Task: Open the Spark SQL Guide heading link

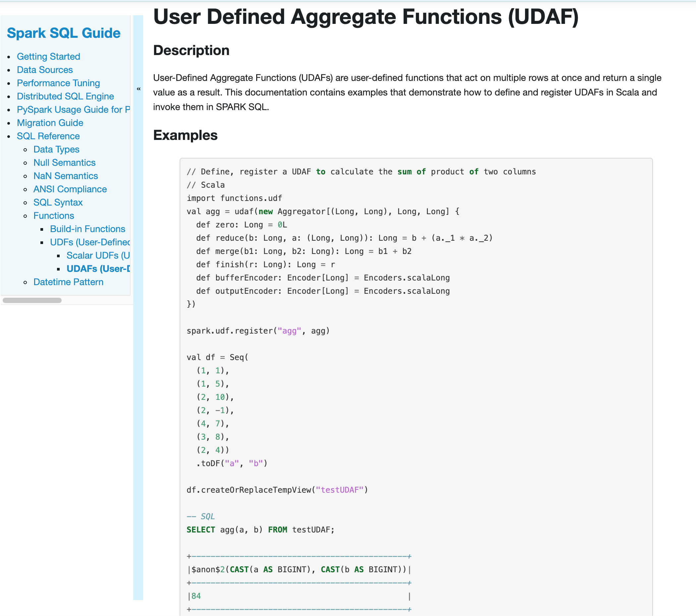Action: 64,33
